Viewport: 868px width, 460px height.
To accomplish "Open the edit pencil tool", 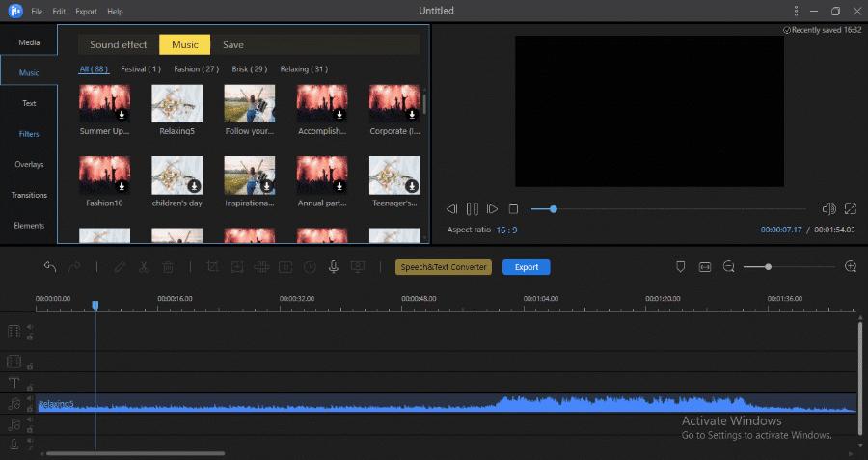I will 120,267.
